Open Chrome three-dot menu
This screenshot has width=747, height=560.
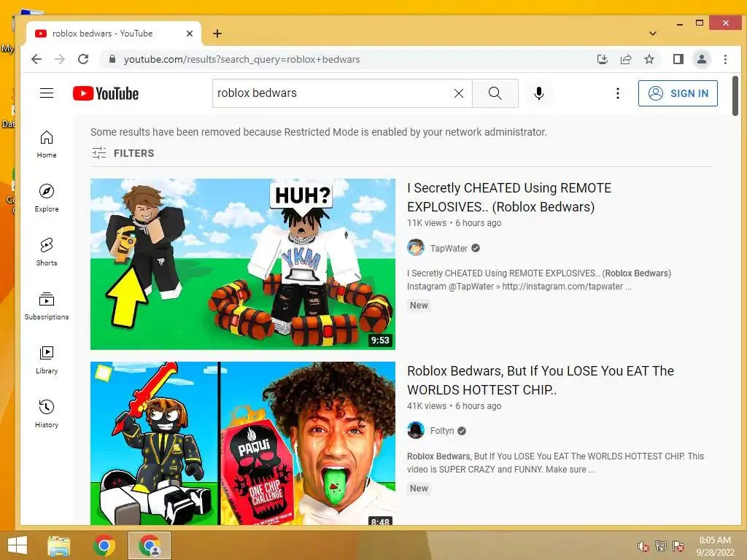(726, 59)
